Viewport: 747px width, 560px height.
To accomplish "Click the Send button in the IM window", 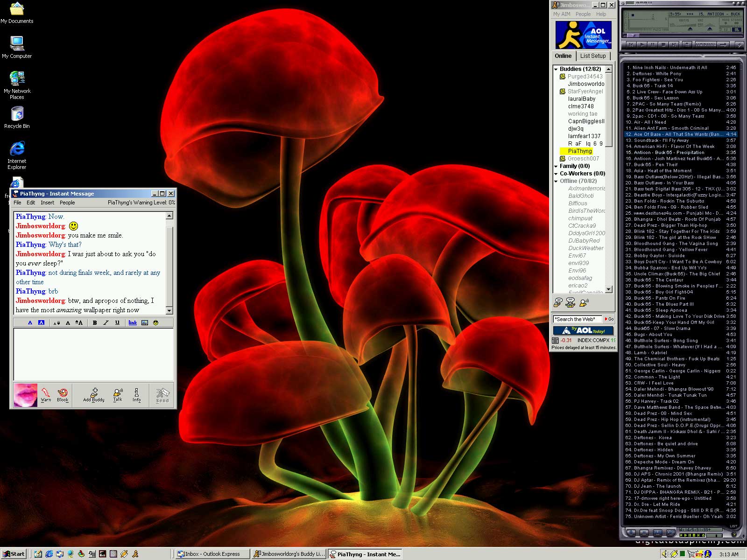I will (162, 395).
